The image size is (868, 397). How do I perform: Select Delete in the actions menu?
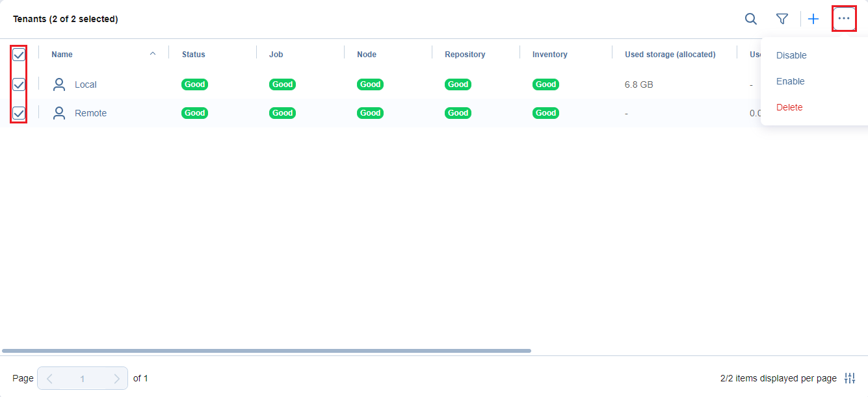tap(789, 107)
